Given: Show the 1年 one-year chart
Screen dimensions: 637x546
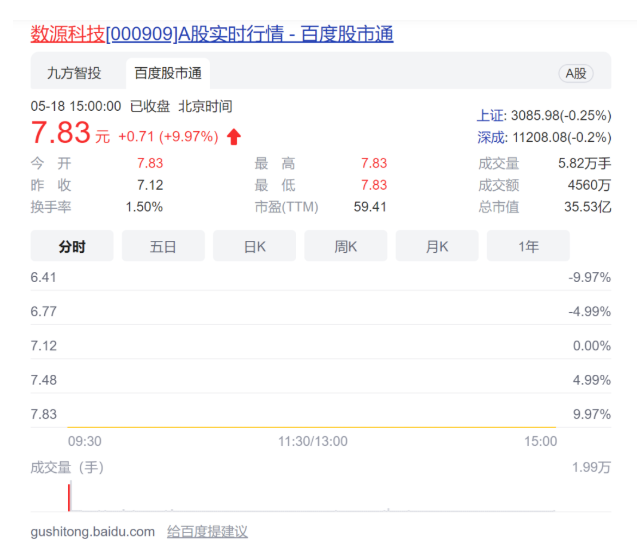Looking at the screenshot, I should click(x=528, y=246).
